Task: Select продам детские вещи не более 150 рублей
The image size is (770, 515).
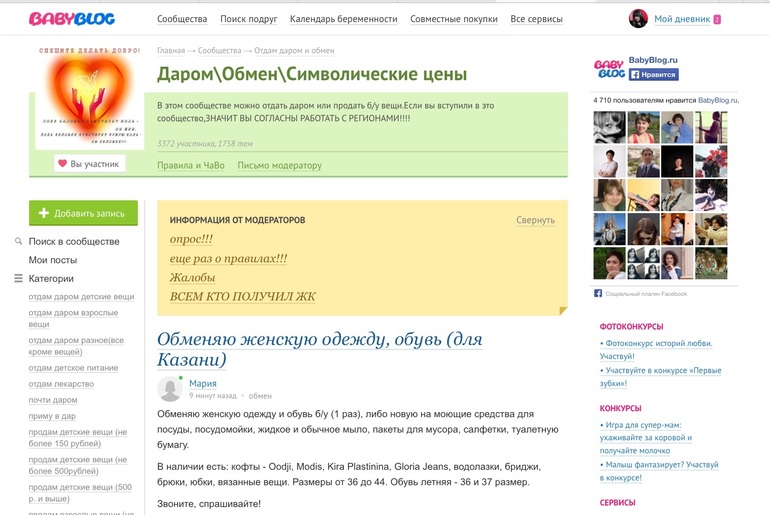Action: pyautogui.click(x=78, y=437)
